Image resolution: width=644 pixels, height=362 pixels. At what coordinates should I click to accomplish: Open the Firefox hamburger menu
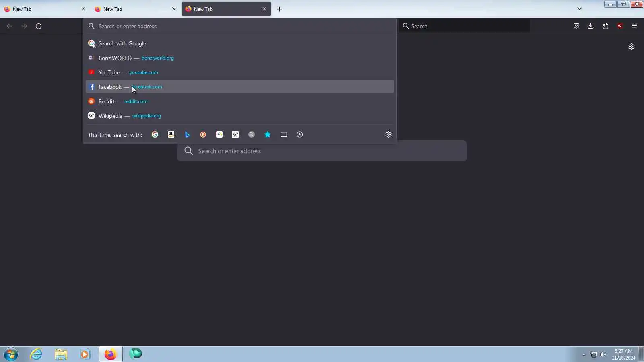coord(634,26)
